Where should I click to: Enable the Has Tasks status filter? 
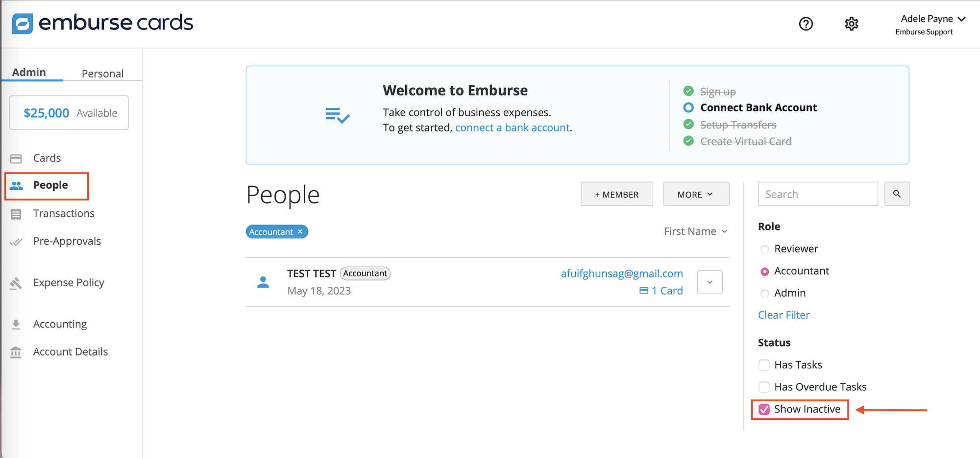(764, 365)
